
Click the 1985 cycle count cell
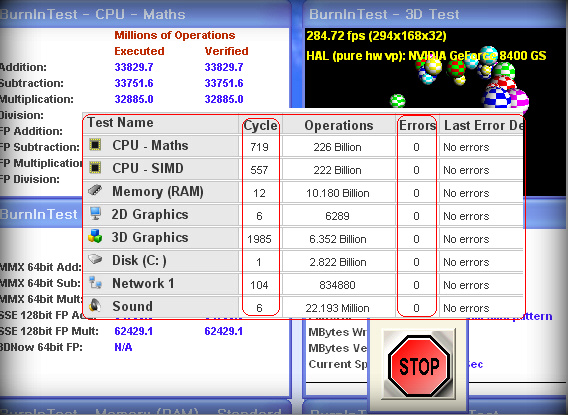pyautogui.click(x=259, y=239)
